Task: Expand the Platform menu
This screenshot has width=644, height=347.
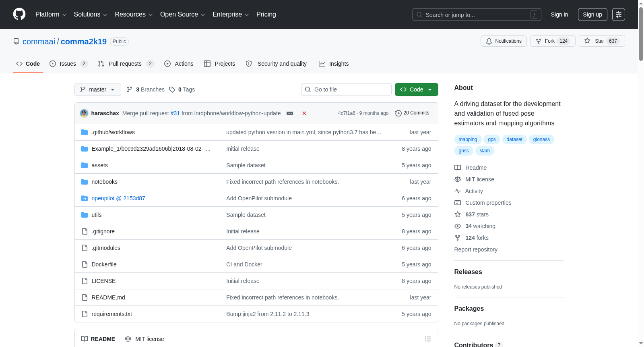Action: click(x=51, y=15)
